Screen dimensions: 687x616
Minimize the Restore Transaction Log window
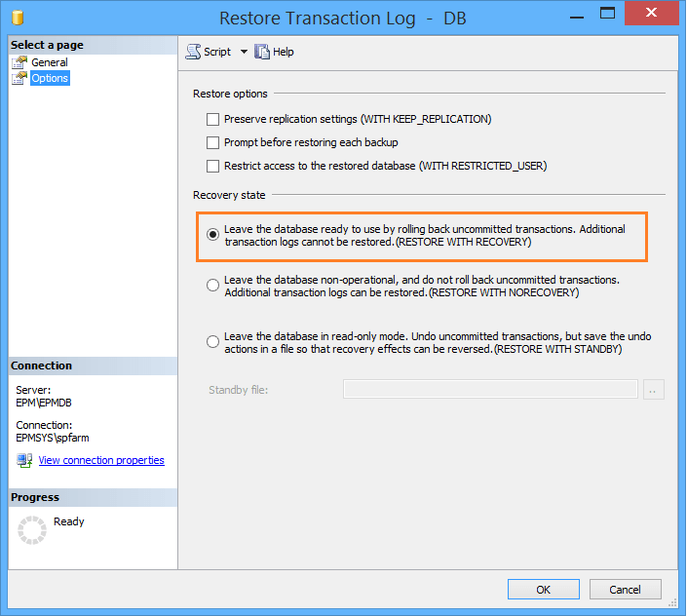point(577,17)
